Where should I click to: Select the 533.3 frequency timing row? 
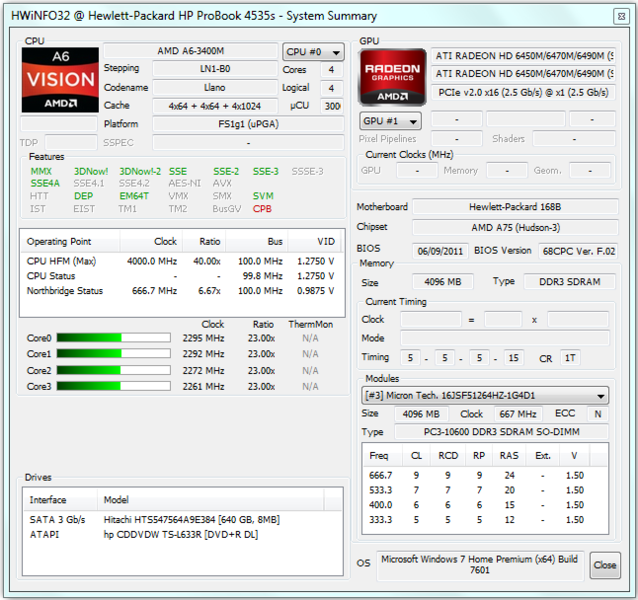coord(485,490)
